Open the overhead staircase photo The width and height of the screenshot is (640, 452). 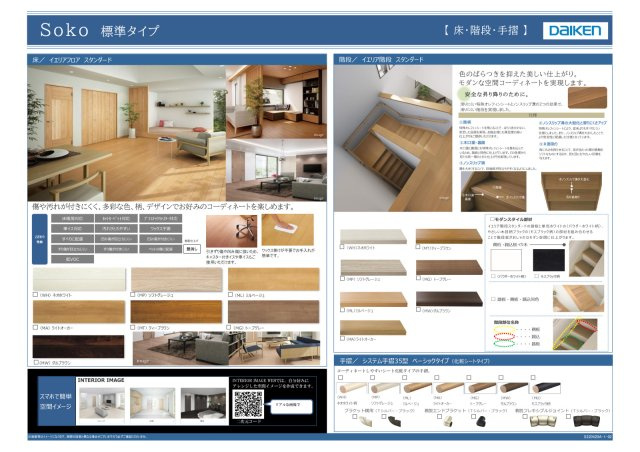393,138
